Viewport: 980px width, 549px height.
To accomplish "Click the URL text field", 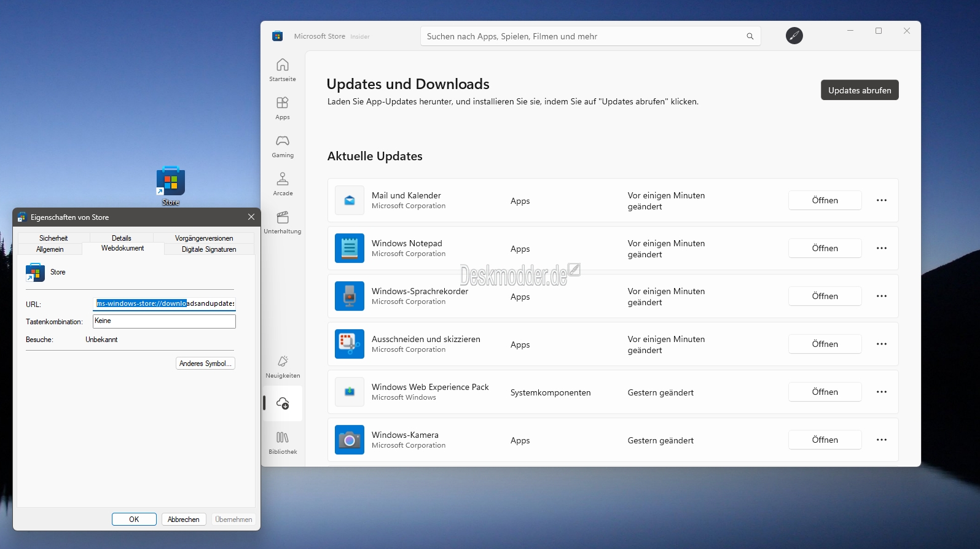I will (164, 303).
